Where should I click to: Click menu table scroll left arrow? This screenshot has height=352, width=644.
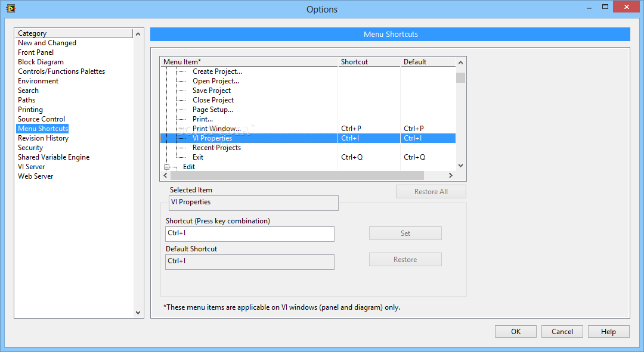pyautogui.click(x=166, y=175)
